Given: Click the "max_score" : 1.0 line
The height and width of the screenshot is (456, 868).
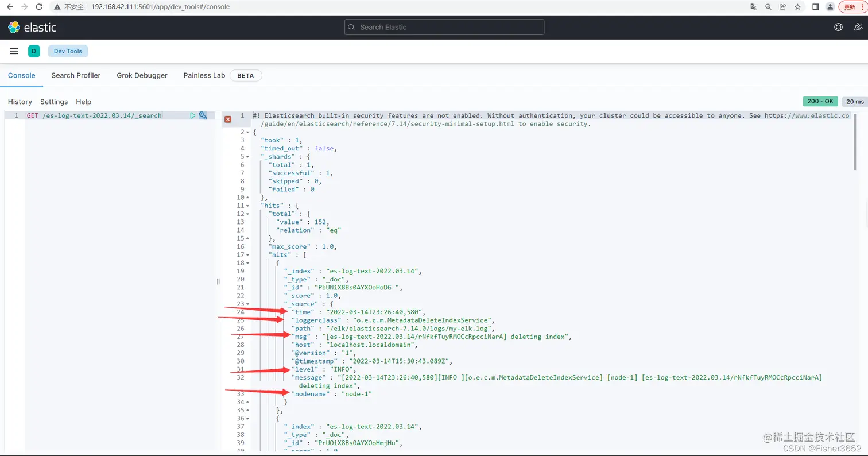Looking at the screenshot, I should pos(303,246).
